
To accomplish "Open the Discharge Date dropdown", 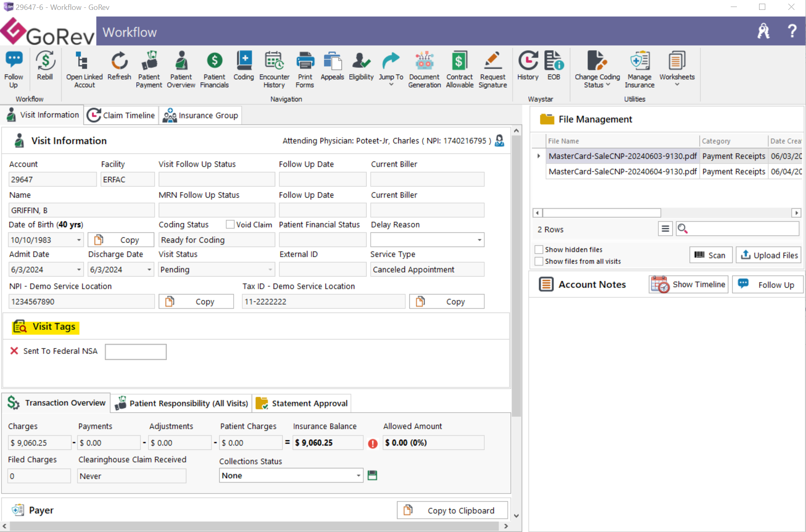I will click(149, 270).
